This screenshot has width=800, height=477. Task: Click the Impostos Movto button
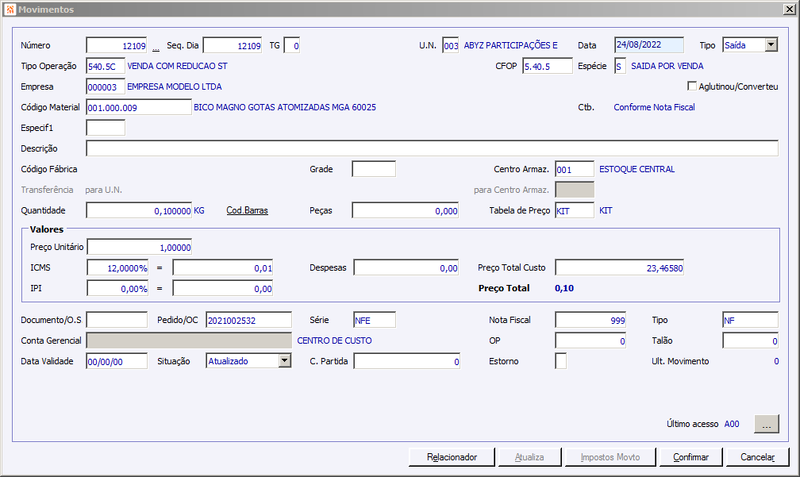[610, 457]
